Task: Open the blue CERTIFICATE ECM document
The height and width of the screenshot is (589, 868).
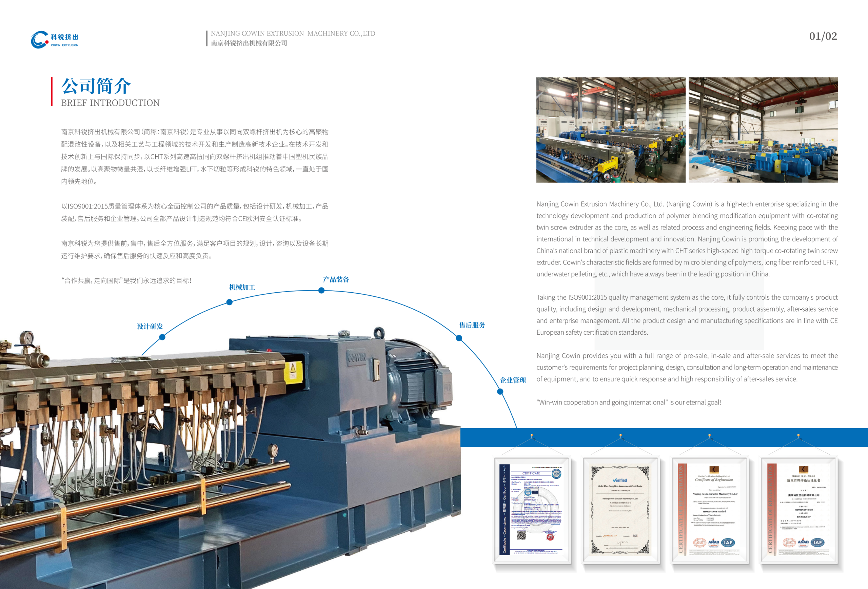Action: pos(531,509)
